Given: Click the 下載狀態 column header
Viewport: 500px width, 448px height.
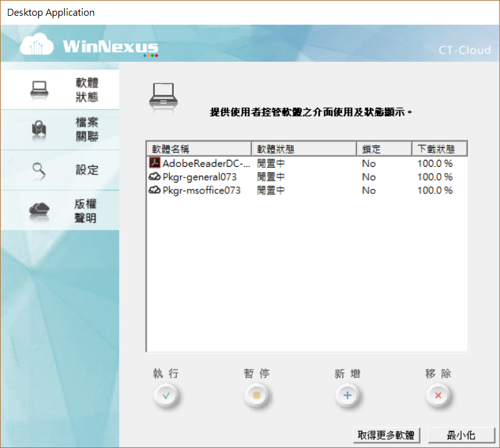Looking at the screenshot, I should tap(440, 149).
